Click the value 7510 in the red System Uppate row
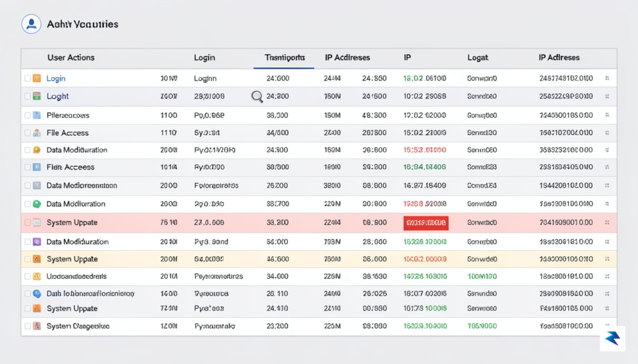Image resolution: width=638 pixels, height=364 pixels. (168, 223)
